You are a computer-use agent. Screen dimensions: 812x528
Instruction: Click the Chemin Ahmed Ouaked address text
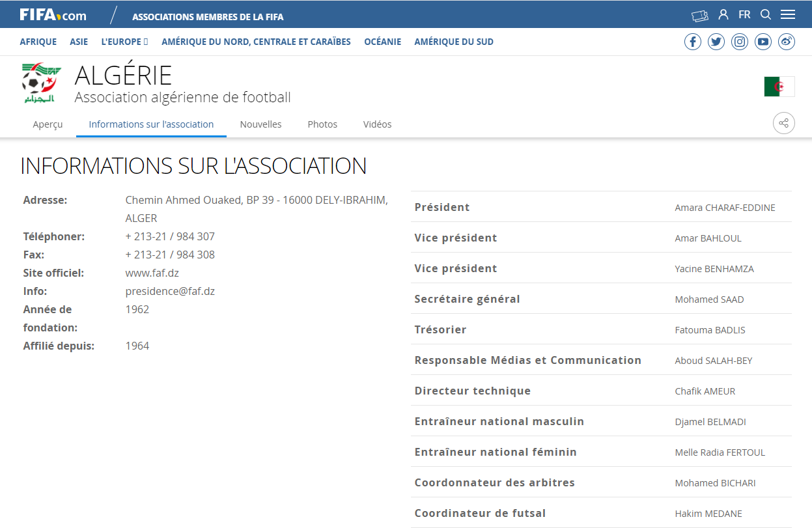(x=257, y=209)
